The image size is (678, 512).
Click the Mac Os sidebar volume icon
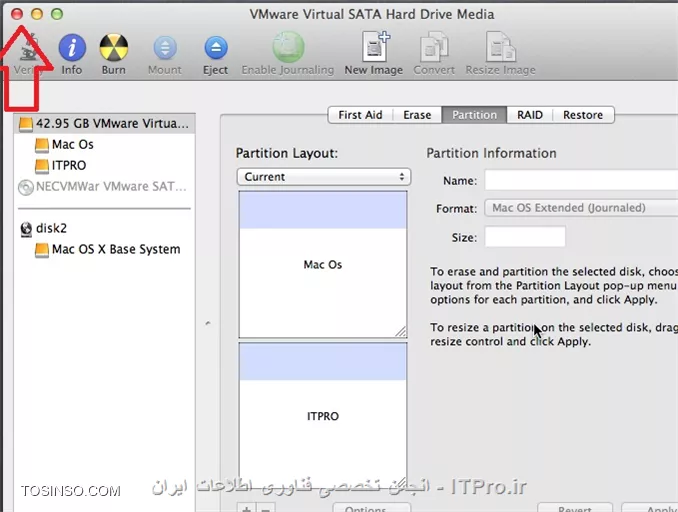tap(42, 145)
